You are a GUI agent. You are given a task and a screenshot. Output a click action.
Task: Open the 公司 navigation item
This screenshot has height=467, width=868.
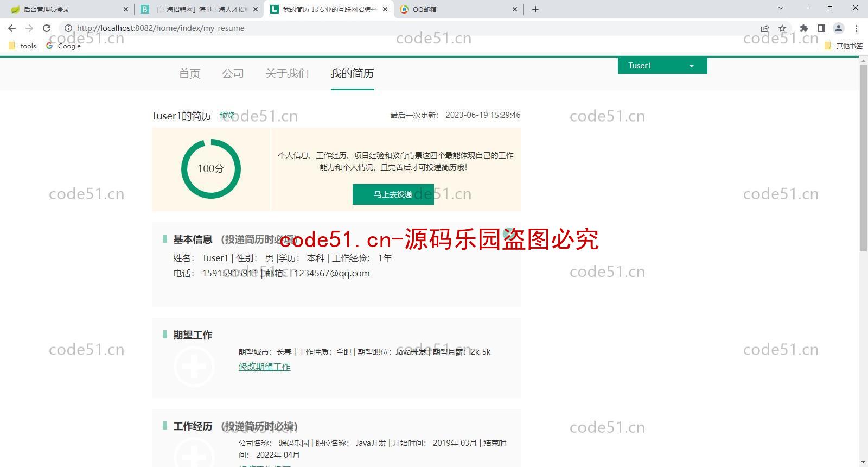click(233, 73)
